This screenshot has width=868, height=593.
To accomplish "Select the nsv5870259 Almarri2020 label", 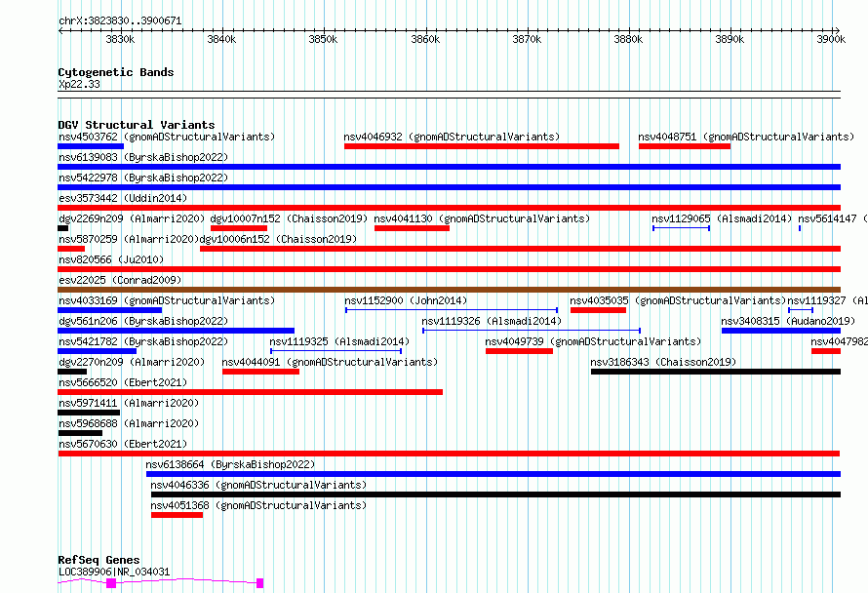I will click(129, 239).
